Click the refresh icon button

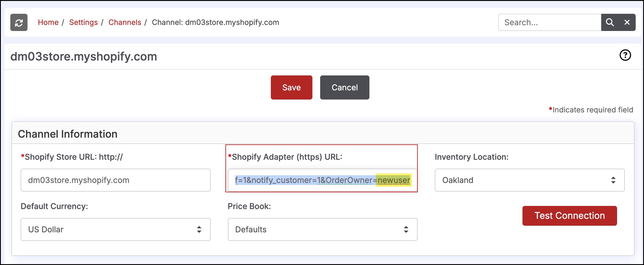[x=19, y=22]
